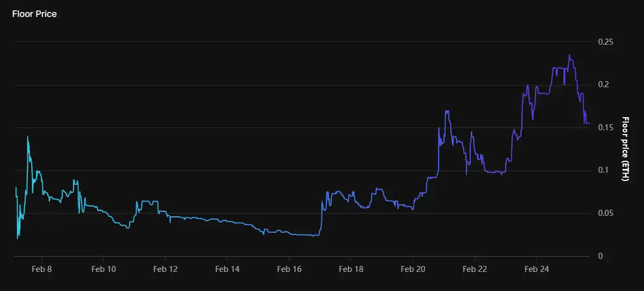This screenshot has width=644, height=291.
Task: Click the rotated Floor price (ETH) axis title
Action: (625, 149)
